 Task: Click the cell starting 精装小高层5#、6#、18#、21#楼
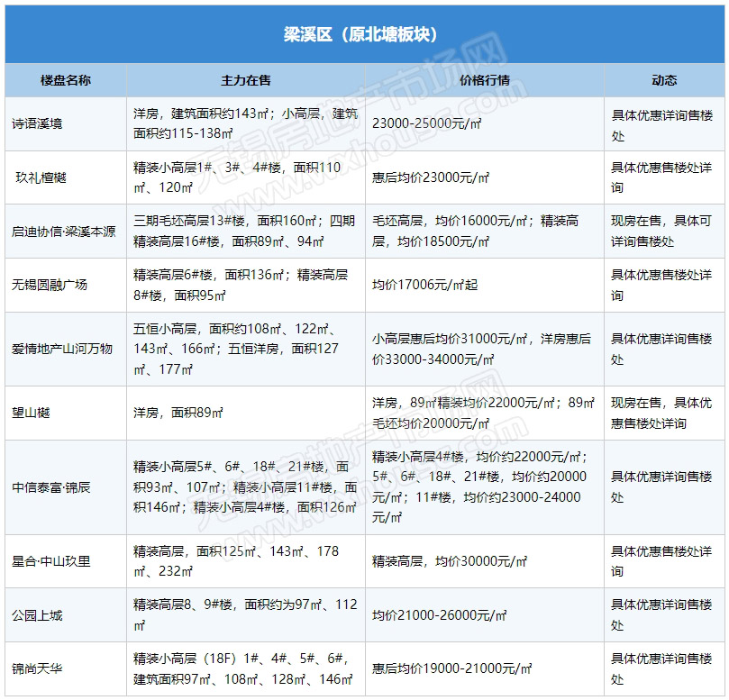(245, 487)
